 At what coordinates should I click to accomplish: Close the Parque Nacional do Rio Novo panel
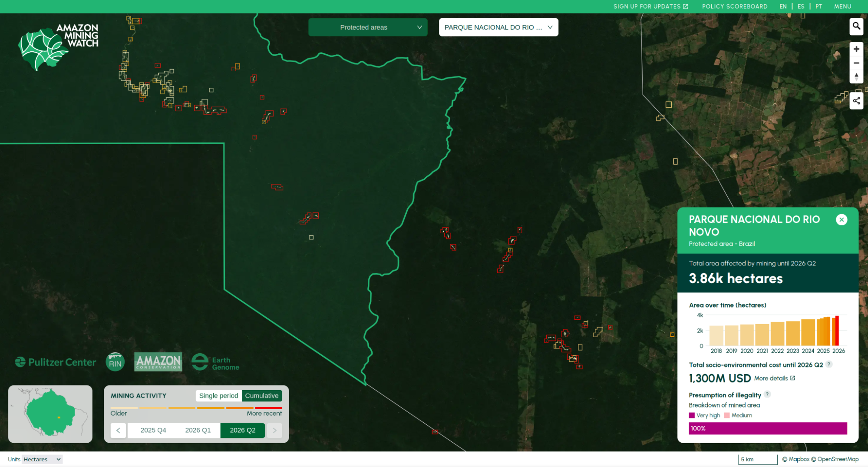841,220
